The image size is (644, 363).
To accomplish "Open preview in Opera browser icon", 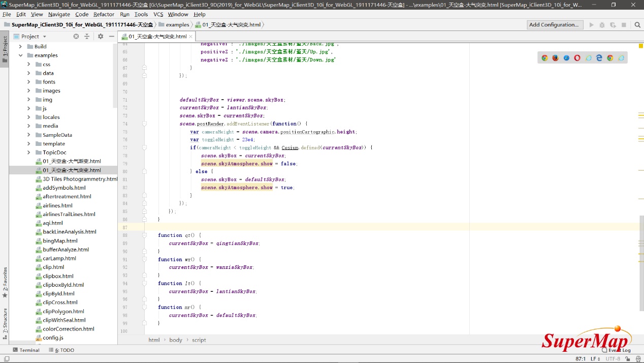I will click(x=577, y=58).
